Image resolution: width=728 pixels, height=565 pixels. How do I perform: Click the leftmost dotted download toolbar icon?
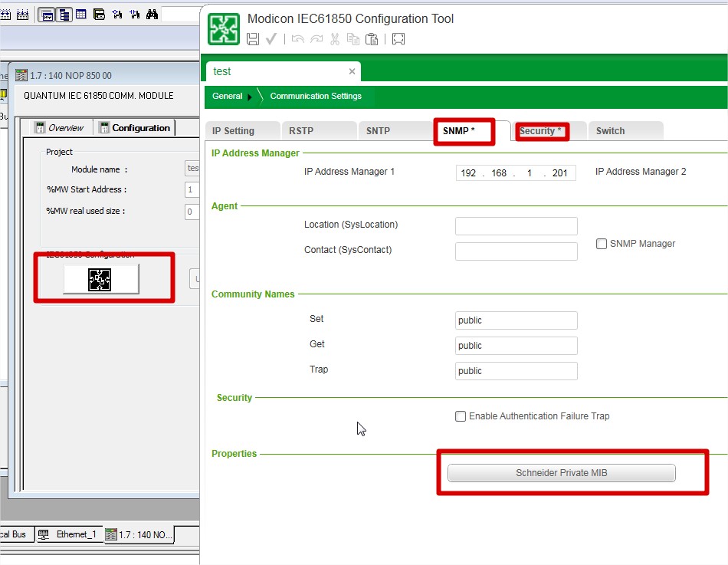5,15
